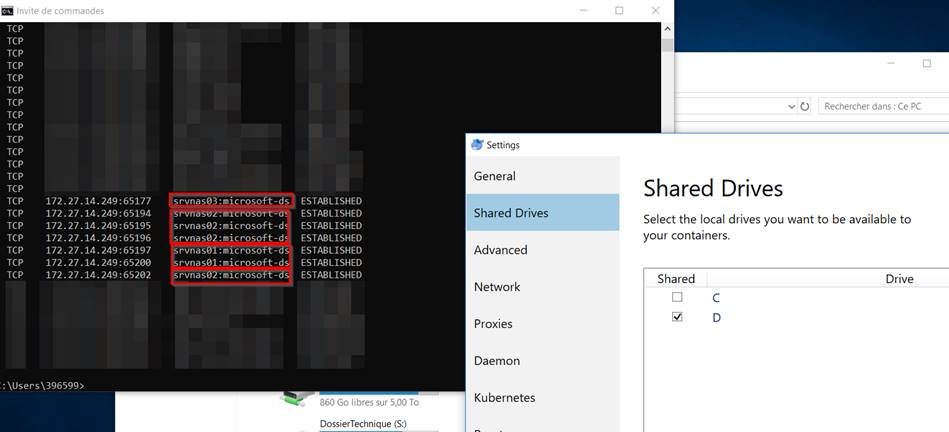Screen dimensions: 949x432
Task: Open the Kubernetes settings section
Action: [543, 398]
